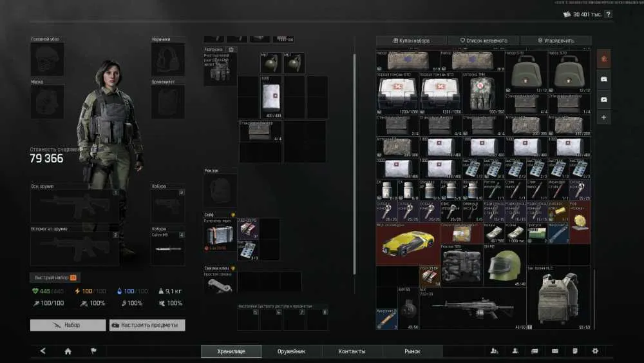Screen dimensions: 644x363
Task: Click the flag icon in bottom bar
Action: pyautogui.click(x=93, y=351)
